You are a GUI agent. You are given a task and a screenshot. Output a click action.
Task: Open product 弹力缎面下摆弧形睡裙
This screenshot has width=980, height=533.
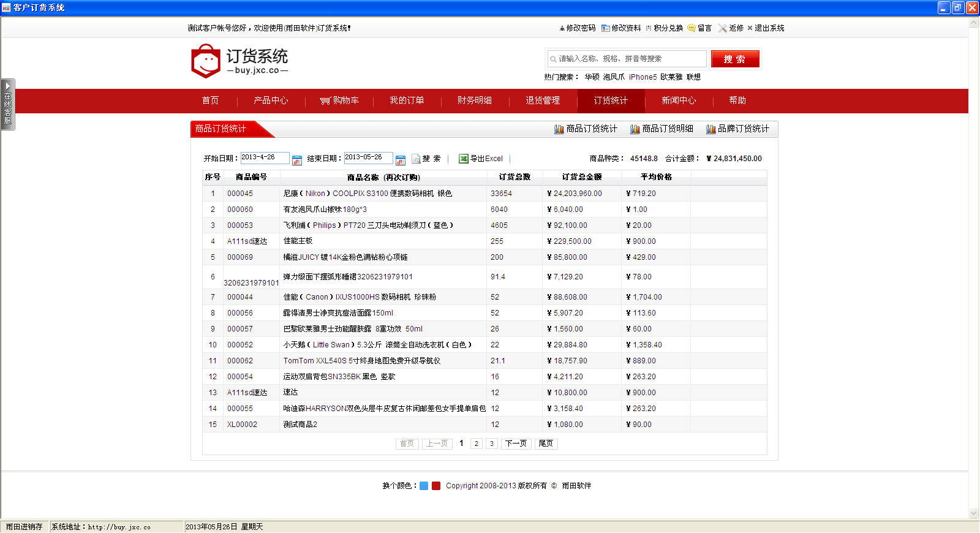[348, 277]
